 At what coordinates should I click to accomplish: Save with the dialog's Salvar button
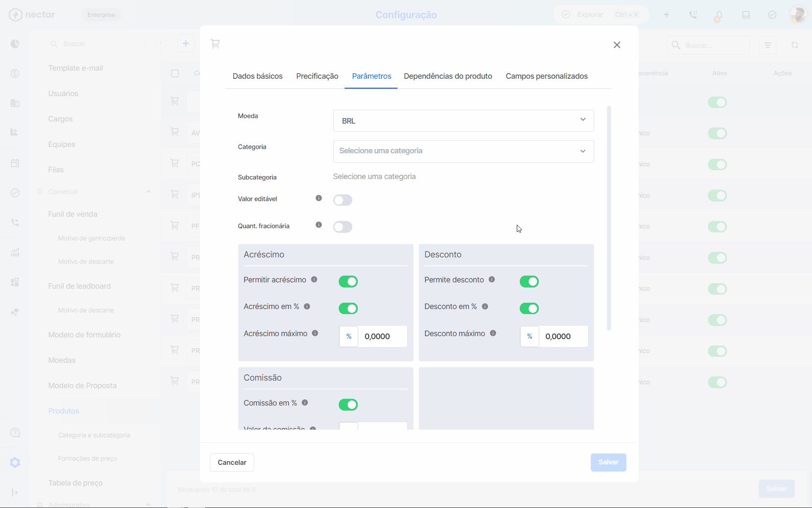pyautogui.click(x=609, y=462)
